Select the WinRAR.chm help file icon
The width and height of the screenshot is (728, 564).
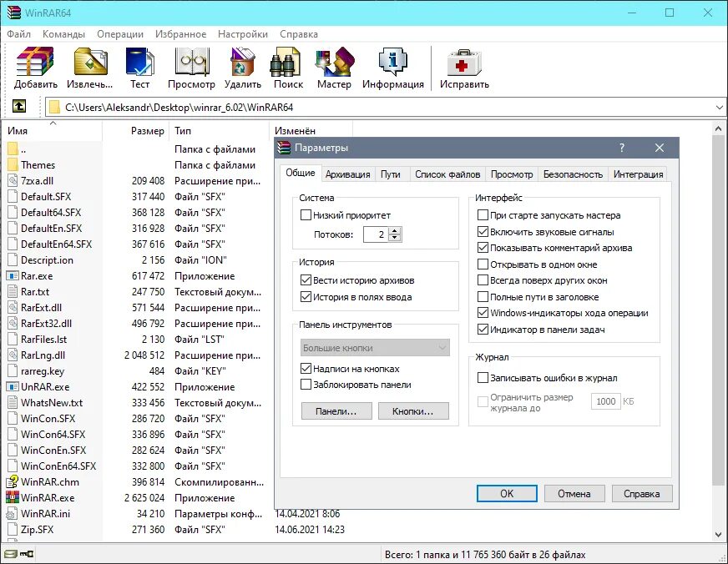[13, 482]
